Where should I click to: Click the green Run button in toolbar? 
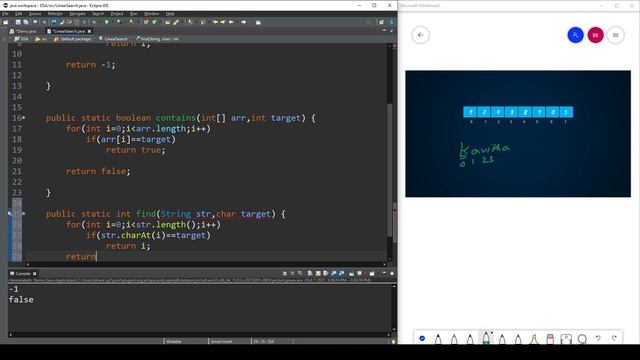[x=107, y=22]
